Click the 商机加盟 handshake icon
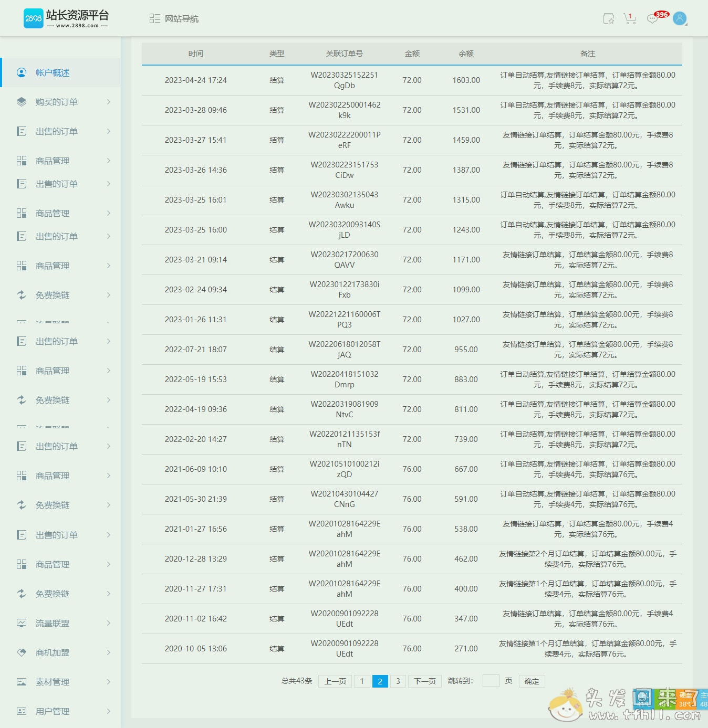 click(22, 652)
